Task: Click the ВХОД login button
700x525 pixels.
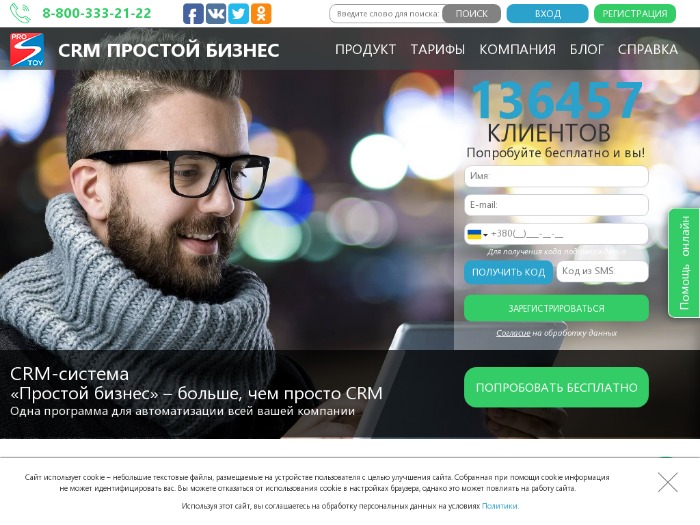Action: [547, 14]
